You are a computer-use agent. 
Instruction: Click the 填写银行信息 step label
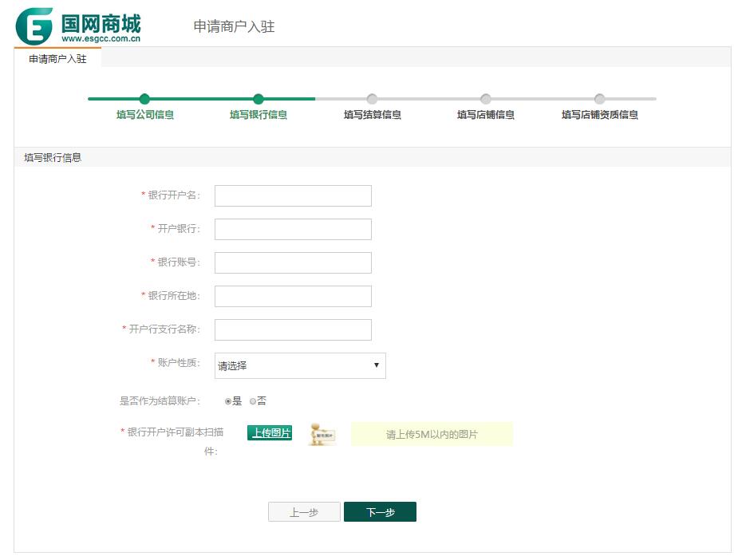pos(259,115)
